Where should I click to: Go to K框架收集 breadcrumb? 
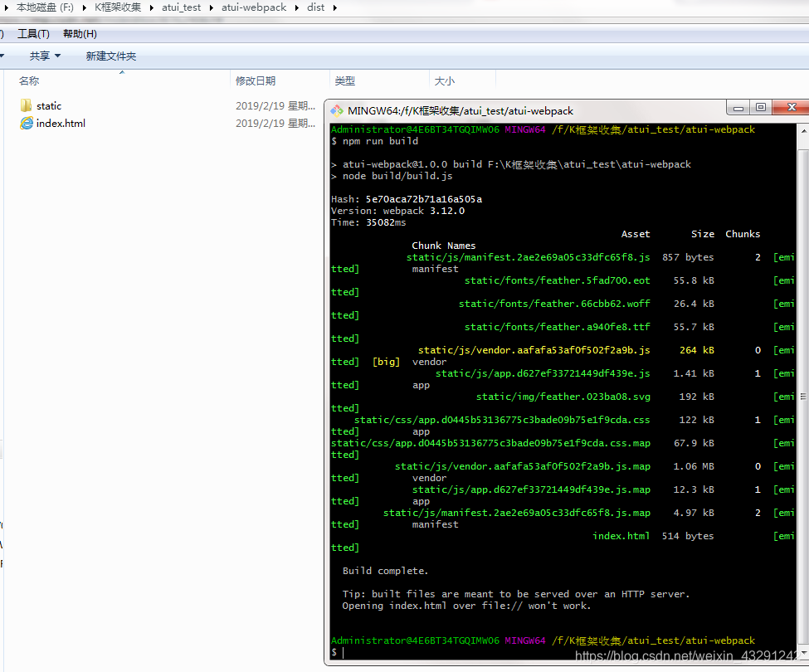pyautogui.click(x=118, y=7)
